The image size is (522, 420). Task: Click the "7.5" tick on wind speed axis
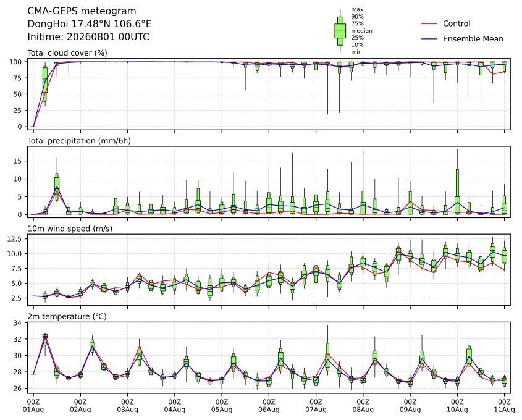(17, 269)
